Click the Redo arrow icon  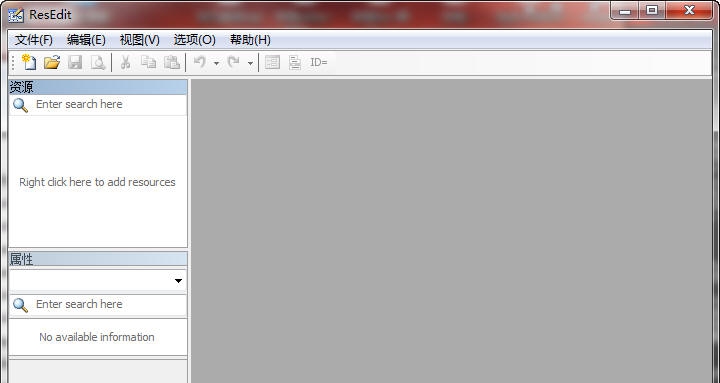(x=234, y=62)
